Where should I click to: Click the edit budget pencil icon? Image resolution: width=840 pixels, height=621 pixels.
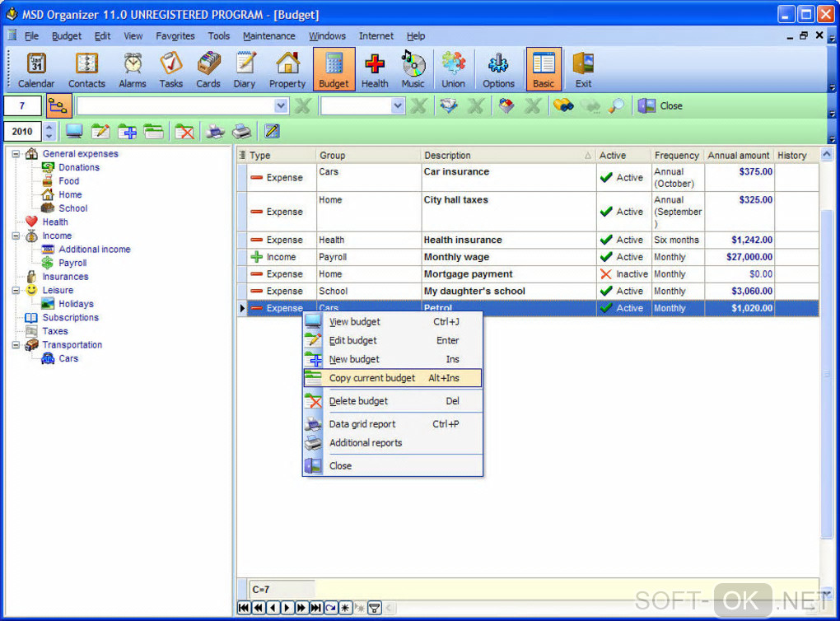tap(100, 131)
